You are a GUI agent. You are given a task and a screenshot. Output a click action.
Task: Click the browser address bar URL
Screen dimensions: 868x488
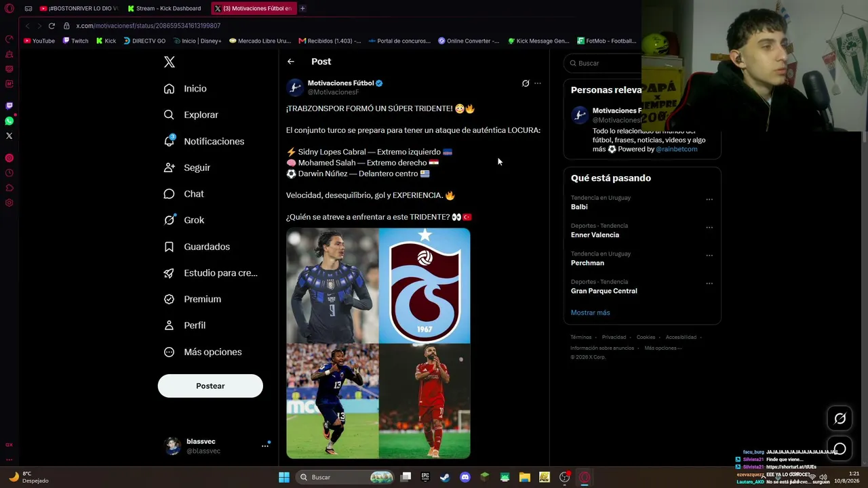pyautogui.click(x=148, y=26)
